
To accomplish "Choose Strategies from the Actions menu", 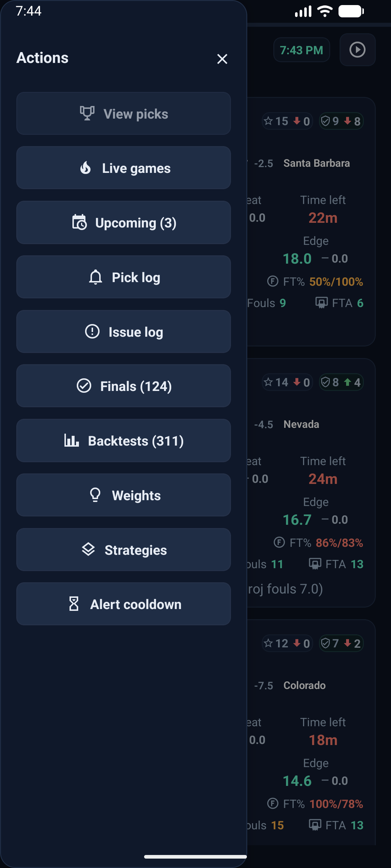I will (123, 549).
